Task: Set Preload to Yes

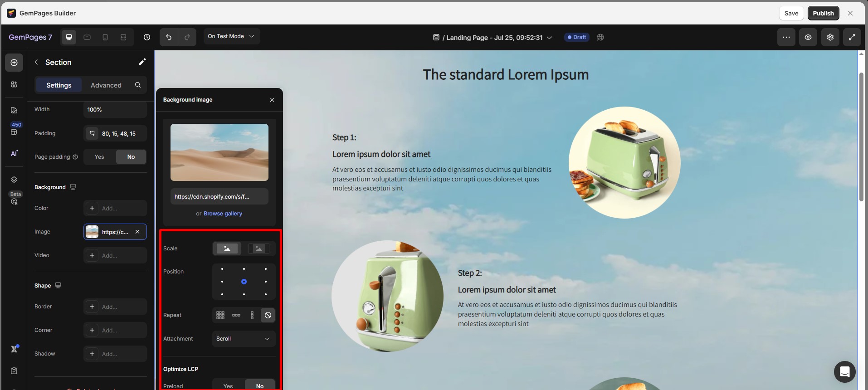Action: [228, 386]
